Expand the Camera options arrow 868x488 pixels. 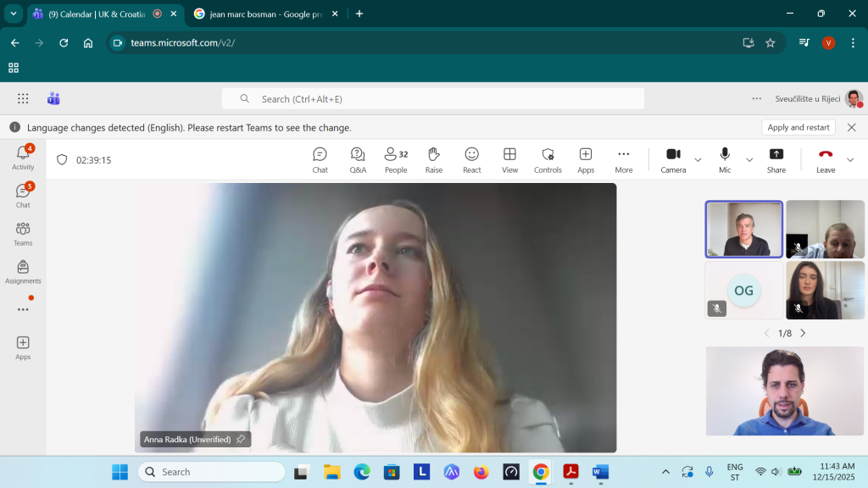698,159
